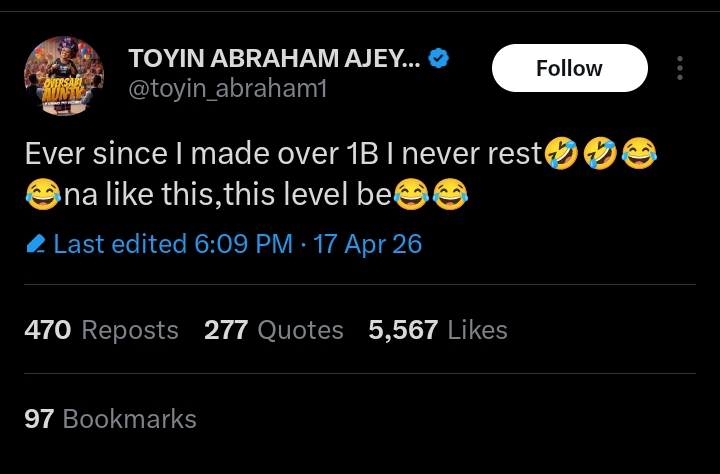
Task: Tap Toyin Abraham's profile avatar
Action: click(x=63, y=76)
